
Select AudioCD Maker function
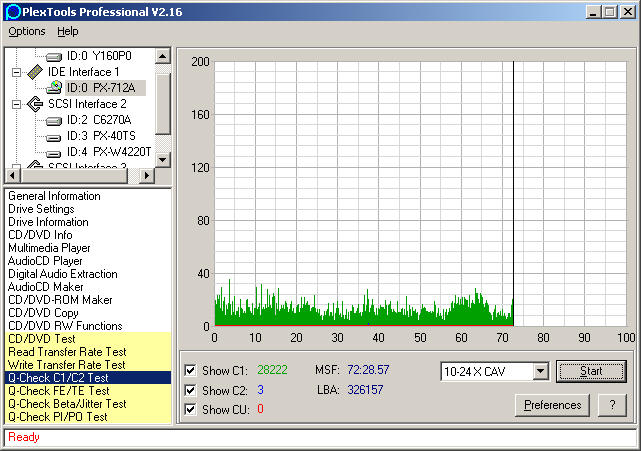click(x=45, y=287)
